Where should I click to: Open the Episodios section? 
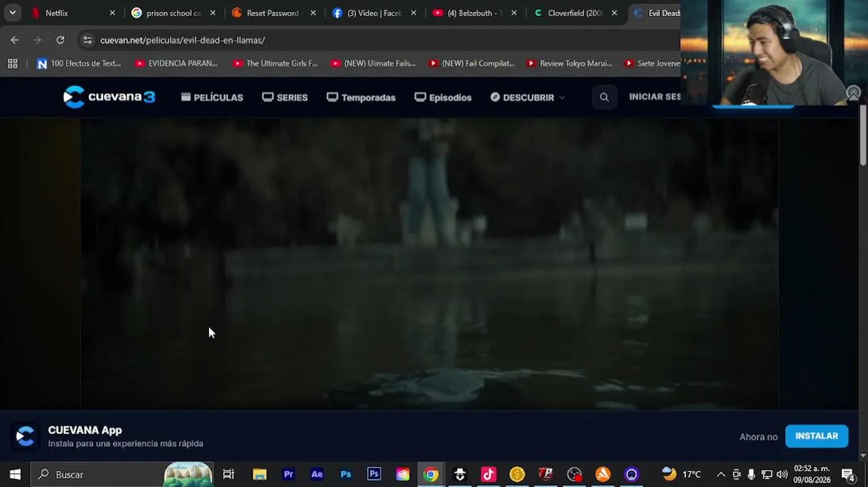pos(443,97)
